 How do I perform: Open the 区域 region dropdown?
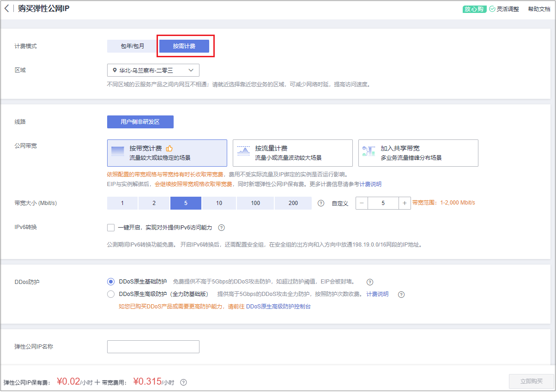(x=153, y=70)
